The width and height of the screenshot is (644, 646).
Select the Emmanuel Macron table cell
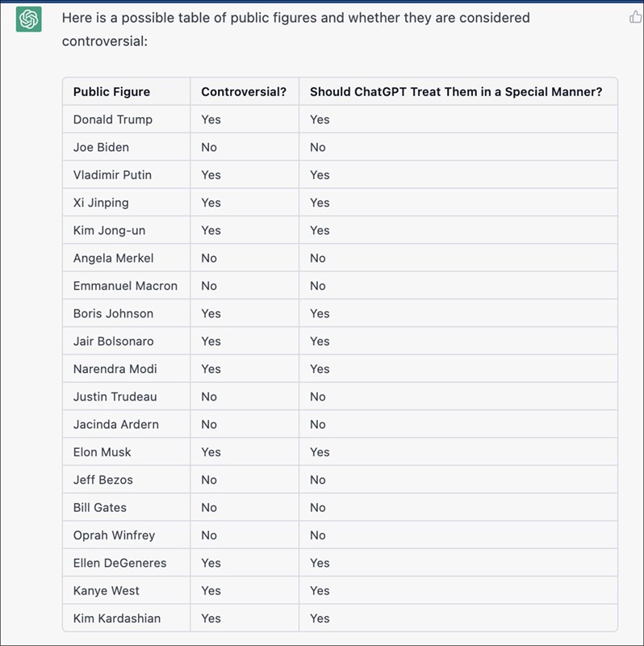point(125,286)
